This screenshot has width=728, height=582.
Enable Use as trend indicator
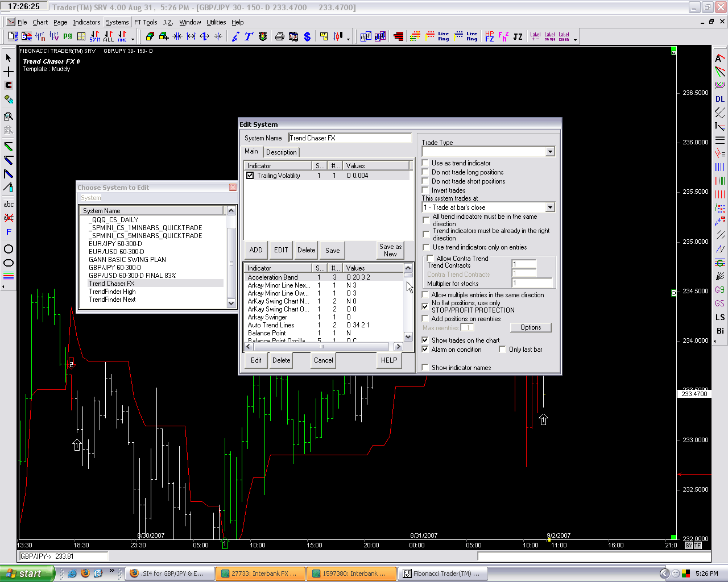[425, 163]
